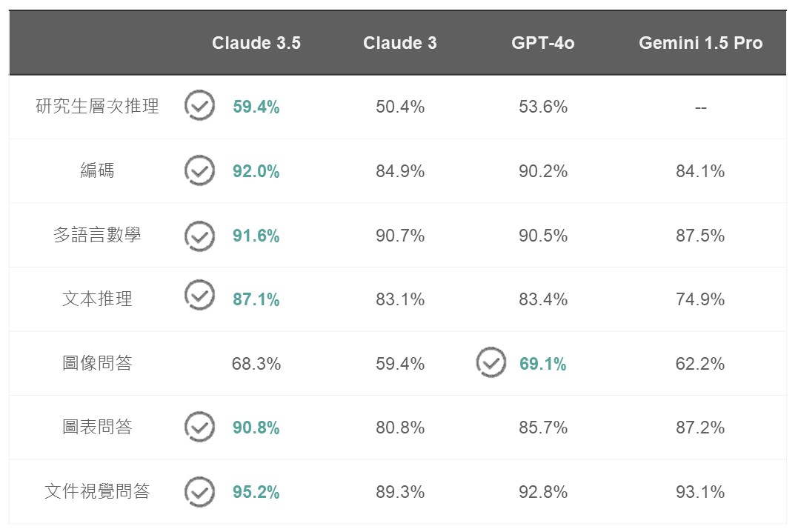
Task: Click checkmark icon next to GPT-4o 69.1%
Action: tap(491, 363)
